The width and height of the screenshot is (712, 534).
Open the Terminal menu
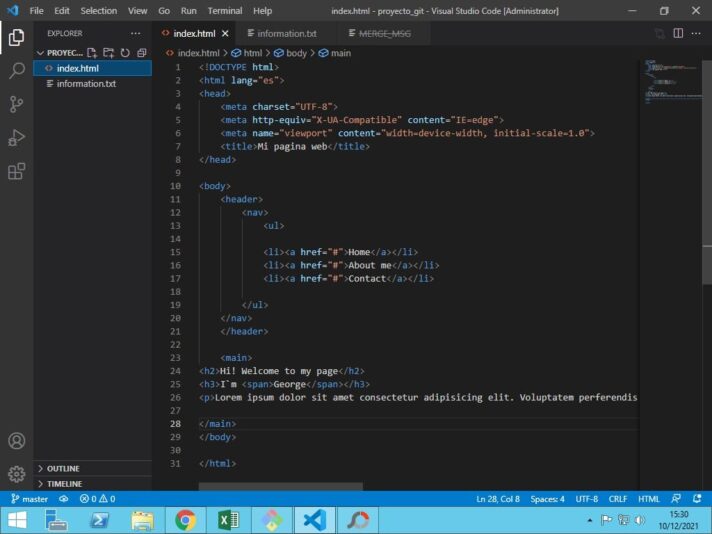coord(224,10)
